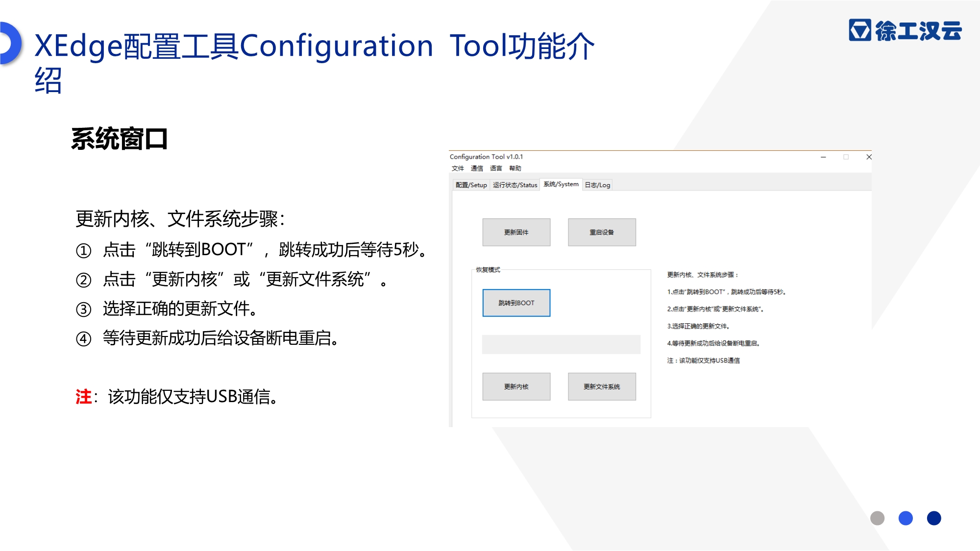Click the 跳转到BOOT button

pyautogui.click(x=516, y=303)
